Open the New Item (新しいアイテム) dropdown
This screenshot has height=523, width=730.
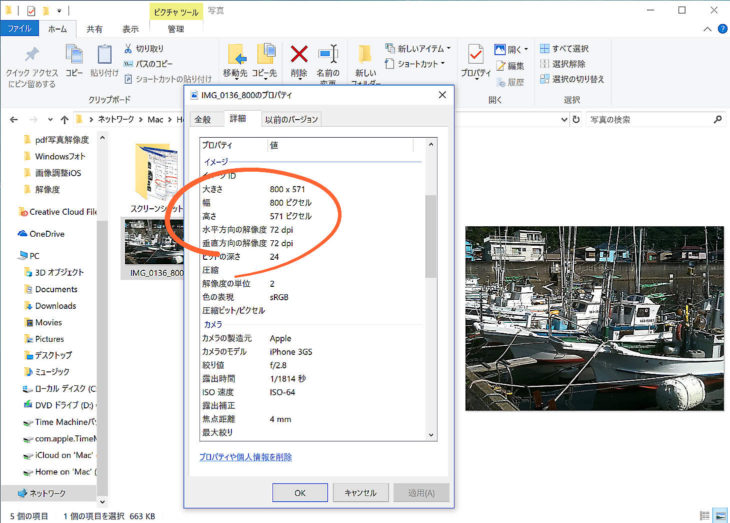[421, 48]
